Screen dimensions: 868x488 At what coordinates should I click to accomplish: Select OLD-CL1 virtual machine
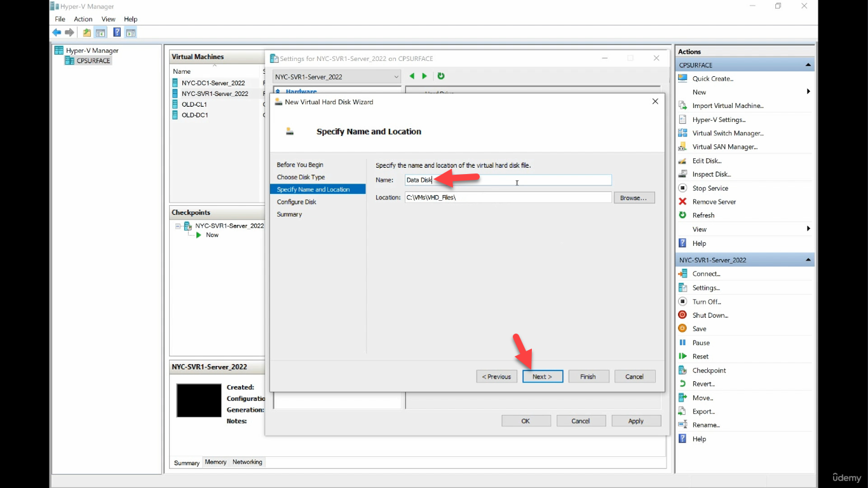point(194,104)
